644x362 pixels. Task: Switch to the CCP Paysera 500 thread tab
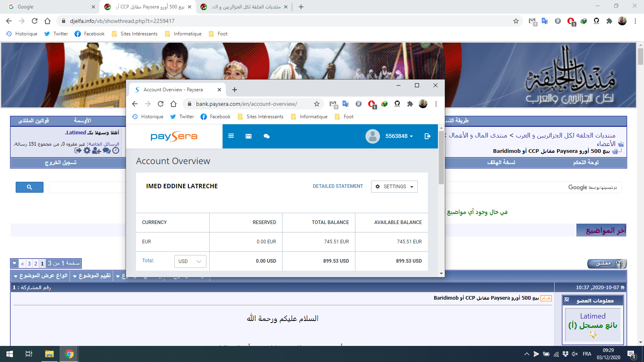tap(147, 7)
